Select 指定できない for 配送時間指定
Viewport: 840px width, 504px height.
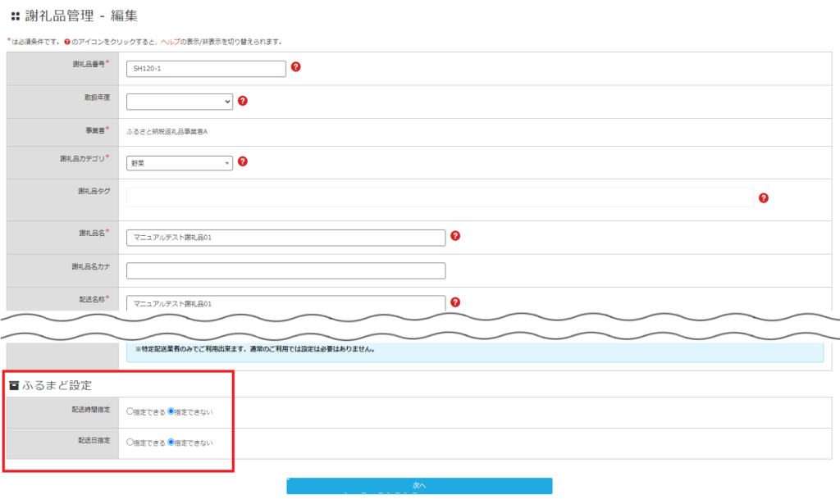pyautogui.click(x=171, y=411)
